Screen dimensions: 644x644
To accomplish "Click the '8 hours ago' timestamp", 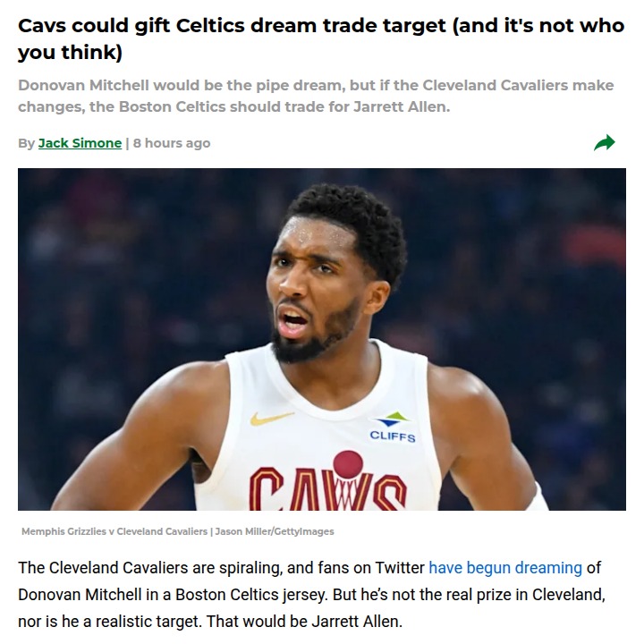I will pyautogui.click(x=172, y=143).
